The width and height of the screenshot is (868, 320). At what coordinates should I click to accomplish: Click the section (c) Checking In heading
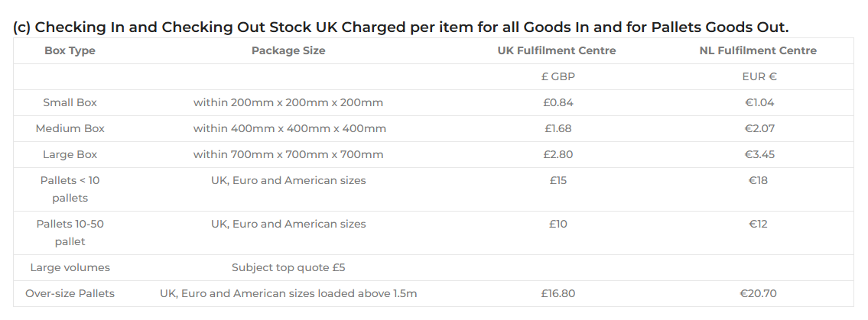click(x=401, y=27)
